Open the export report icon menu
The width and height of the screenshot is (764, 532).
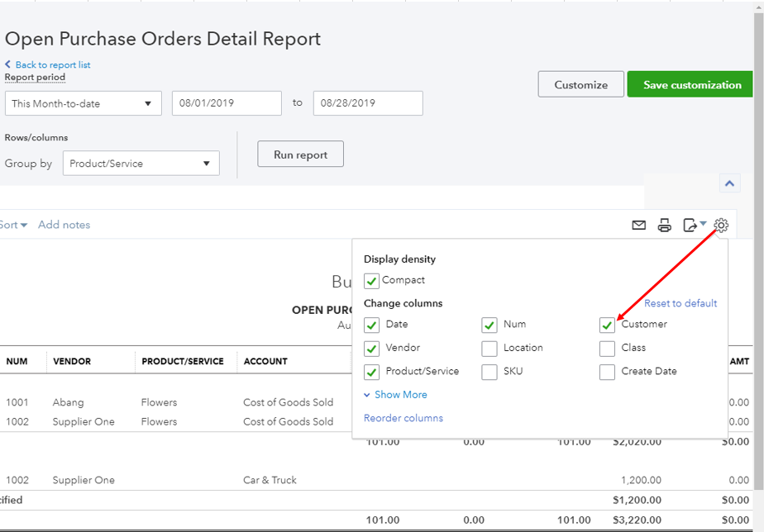pyautogui.click(x=695, y=225)
